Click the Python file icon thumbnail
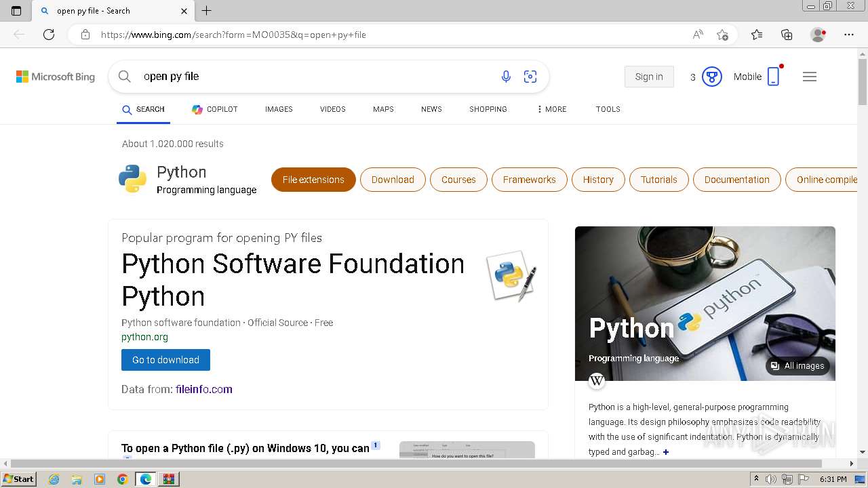Image resolution: width=868 pixels, height=488 pixels. [511, 276]
